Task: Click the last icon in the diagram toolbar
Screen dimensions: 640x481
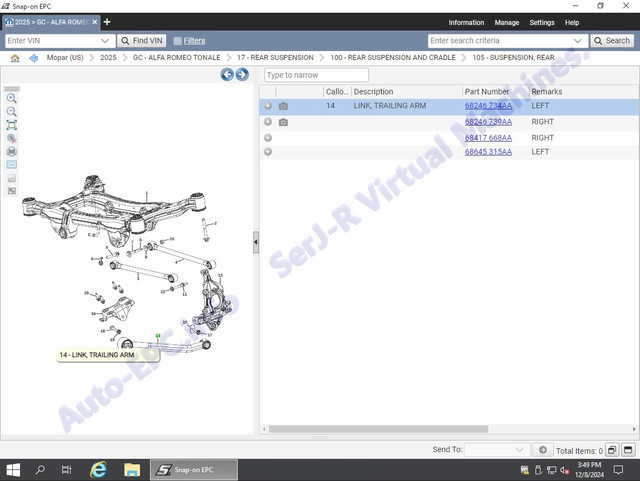Action: point(11,191)
